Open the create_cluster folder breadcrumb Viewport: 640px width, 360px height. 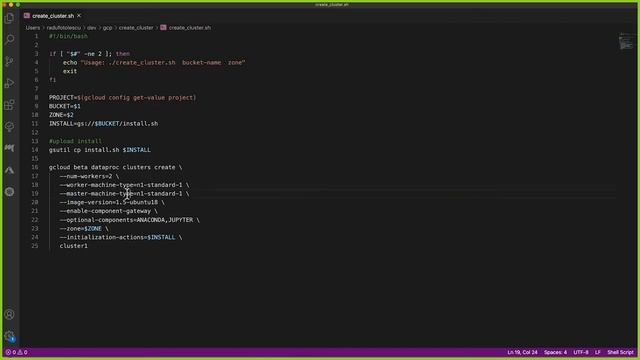pos(136,28)
